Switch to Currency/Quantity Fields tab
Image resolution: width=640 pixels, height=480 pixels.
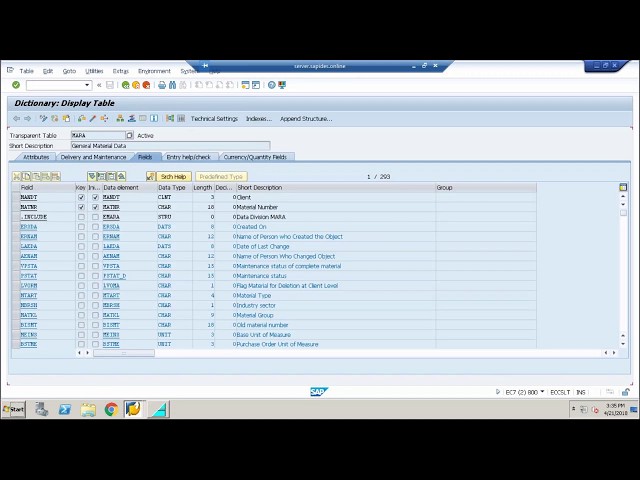tap(255, 157)
